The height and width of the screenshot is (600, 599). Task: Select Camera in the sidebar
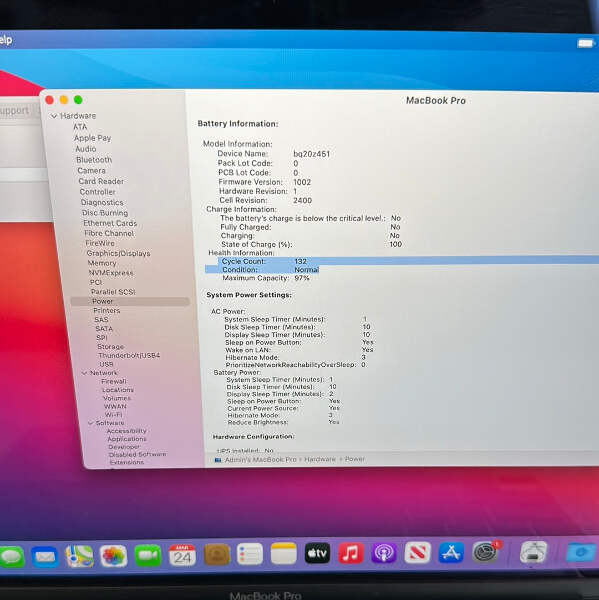pos(91,170)
